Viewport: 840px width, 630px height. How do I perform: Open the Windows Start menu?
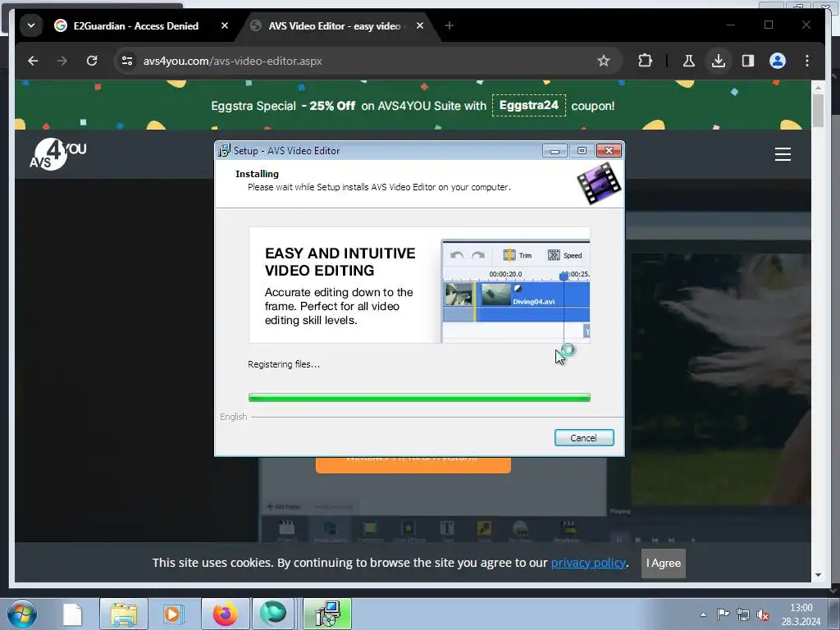(22, 614)
